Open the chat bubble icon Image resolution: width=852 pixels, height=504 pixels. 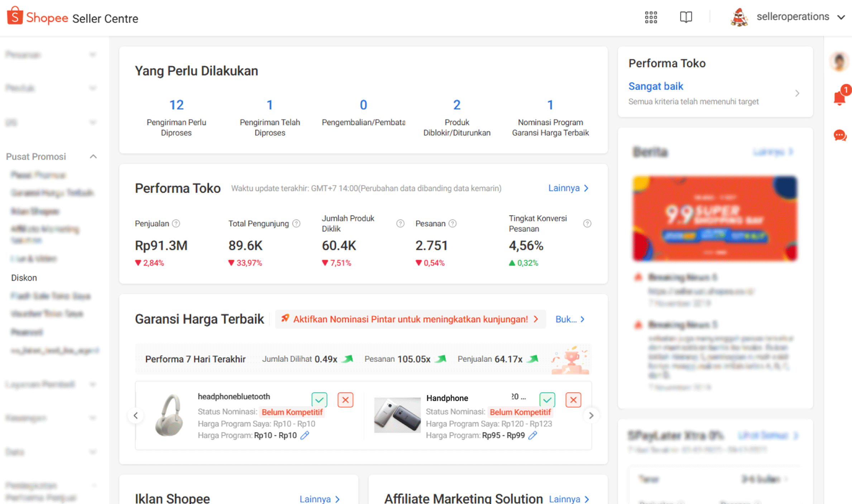[839, 135]
